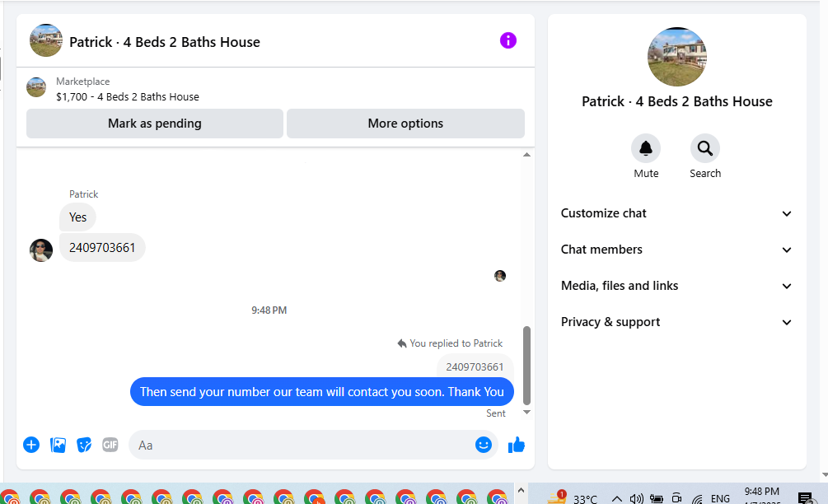This screenshot has height=504, width=828.
Task: Click the "$1,700 - 4 Beds 2 Baths House" listing title
Action: tap(128, 96)
